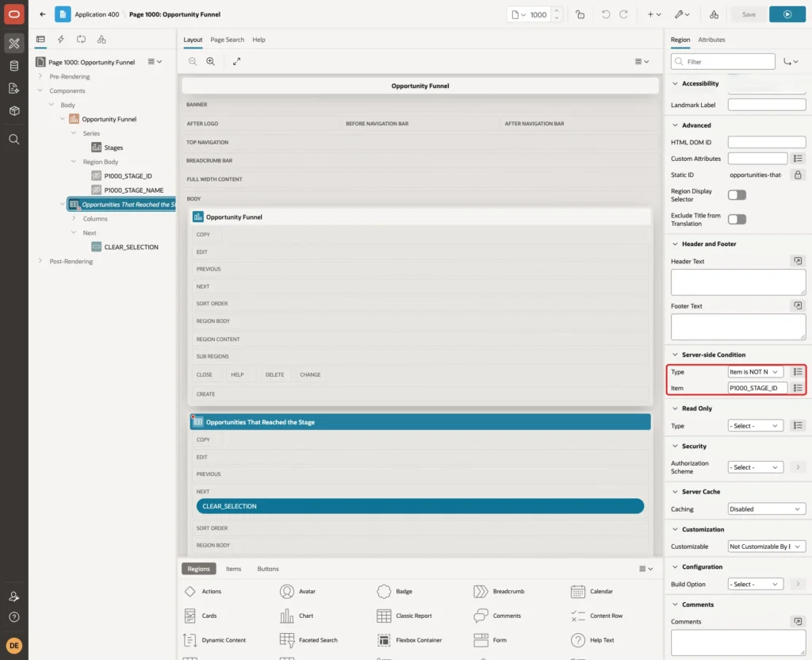The image size is (812, 660).
Task: Switch to the Attributes tab
Action: click(711, 40)
